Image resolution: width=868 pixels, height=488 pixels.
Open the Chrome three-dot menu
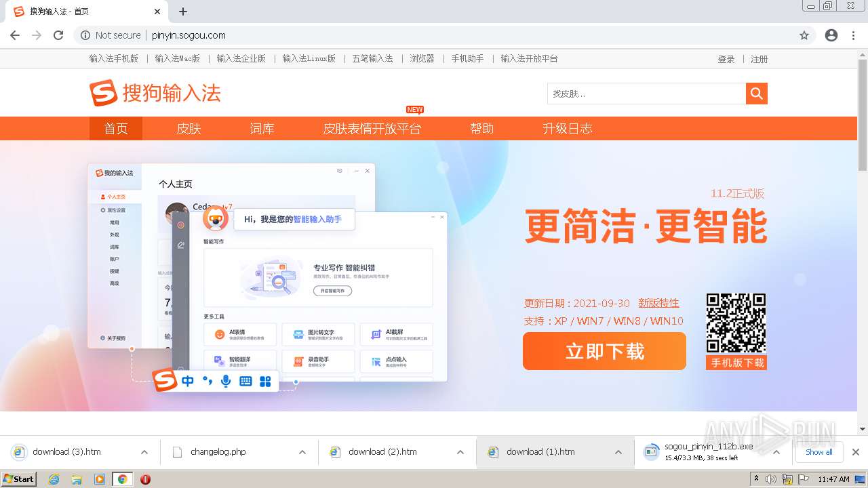coord(854,35)
